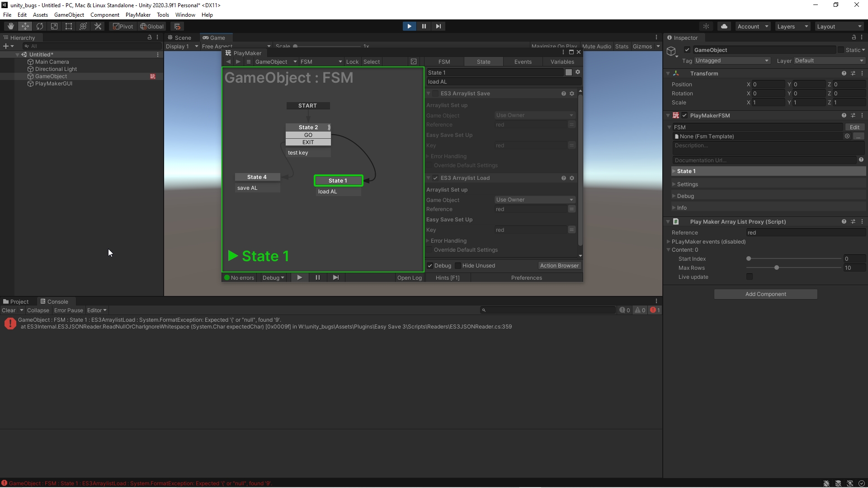Open Action Browser
Viewport: 868px width, 488px height.
pyautogui.click(x=559, y=266)
